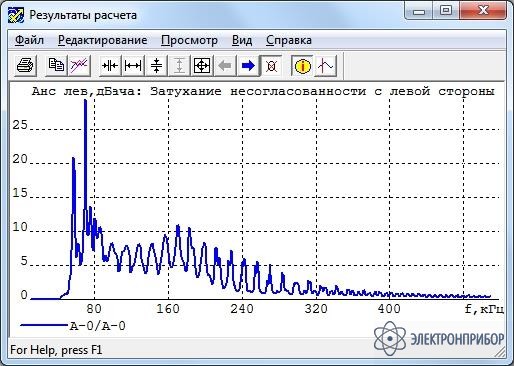Click the grayed vertical stretch icon
This screenshot has height=366, width=514.
[179, 65]
